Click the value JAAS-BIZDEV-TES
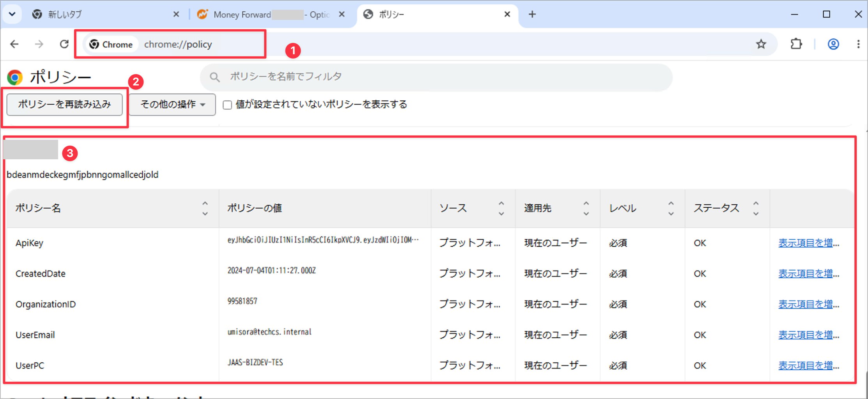Image resolution: width=868 pixels, height=399 pixels. tap(255, 362)
